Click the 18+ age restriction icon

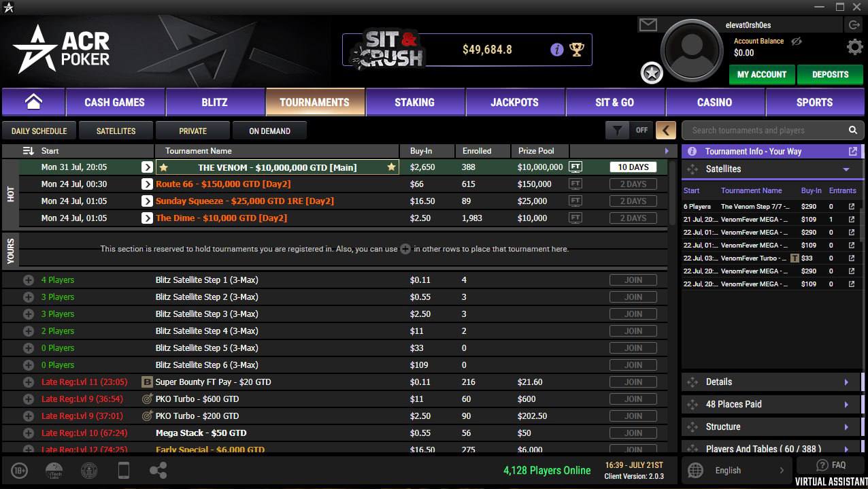[20, 470]
